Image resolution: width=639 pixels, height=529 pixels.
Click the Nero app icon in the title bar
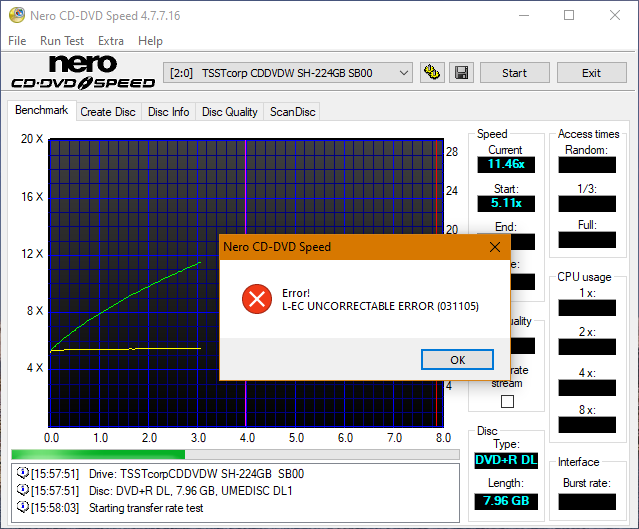pos(17,15)
